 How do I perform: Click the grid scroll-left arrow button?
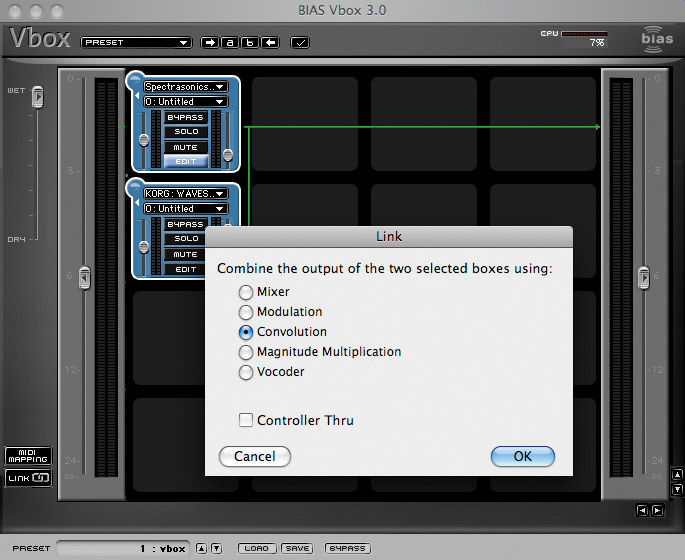[x=642, y=510]
